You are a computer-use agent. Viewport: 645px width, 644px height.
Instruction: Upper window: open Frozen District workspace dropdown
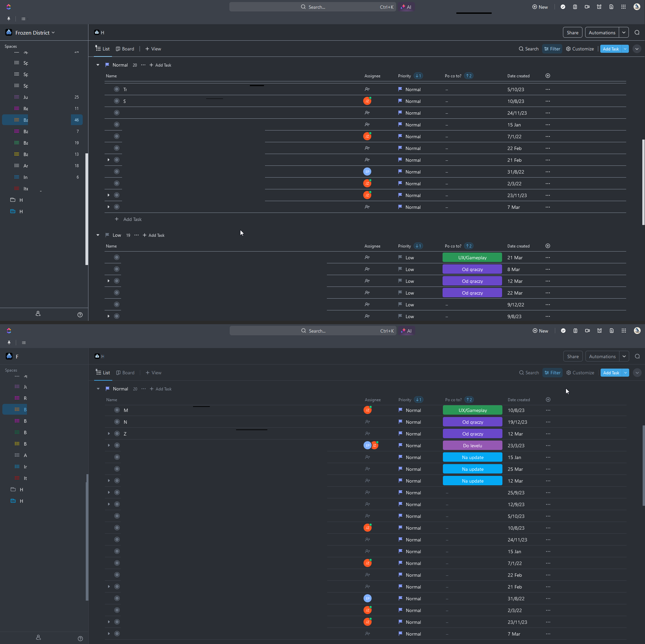coord(30,33)
